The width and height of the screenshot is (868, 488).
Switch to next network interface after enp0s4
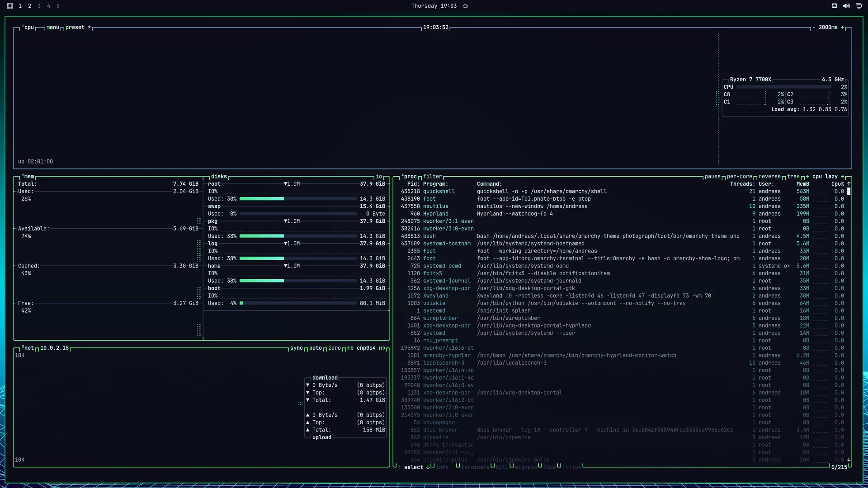tap(382, 348)
